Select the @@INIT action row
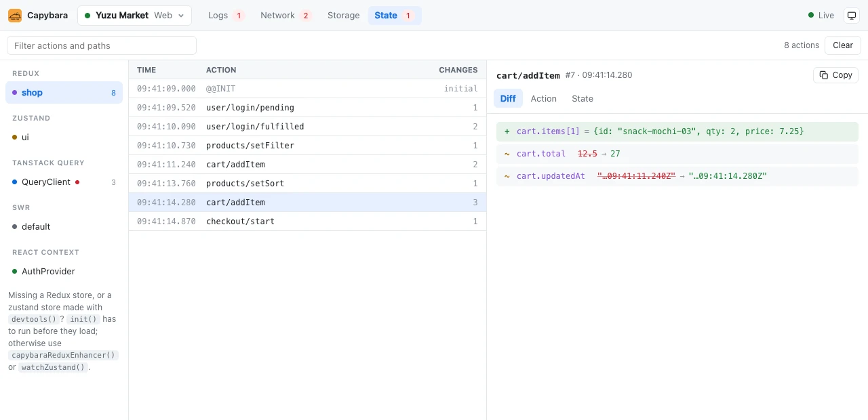 [x=307, y=89]
